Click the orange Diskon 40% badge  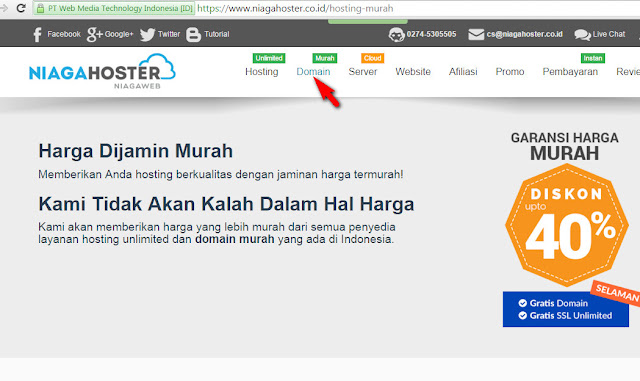point(567,225)
